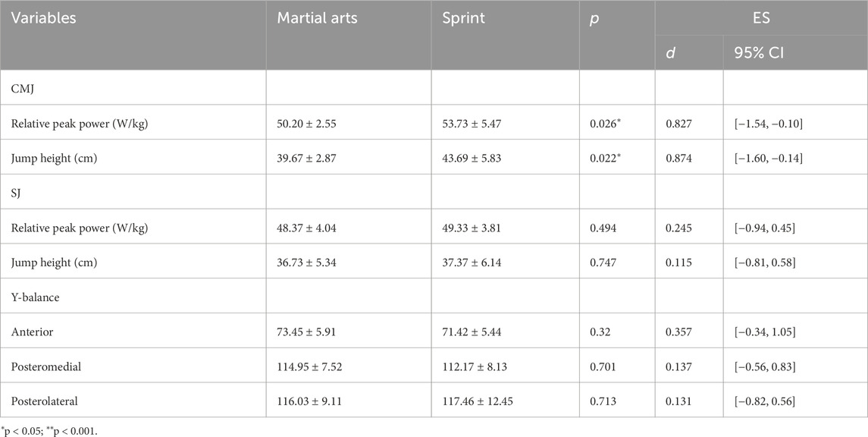Select the 0.874 effect size cell

pyautogui.click(x=679, y=158)
